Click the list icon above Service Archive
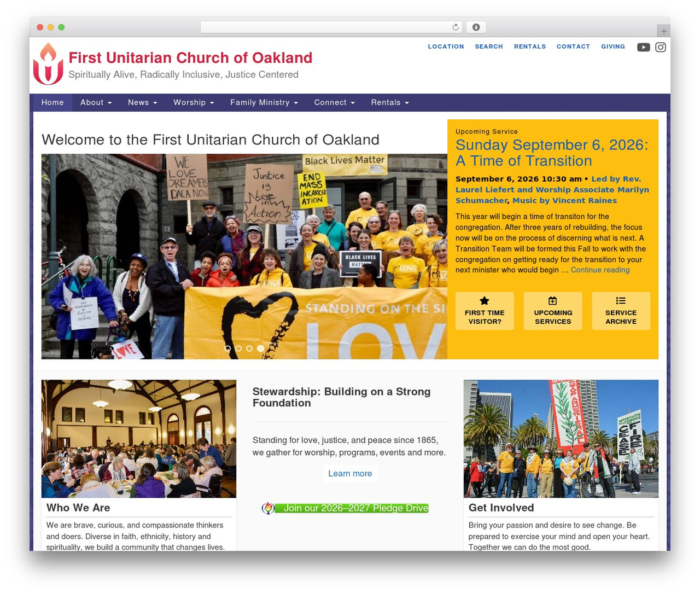The width and height of the screenshot is (700, 593). [621, 300]
